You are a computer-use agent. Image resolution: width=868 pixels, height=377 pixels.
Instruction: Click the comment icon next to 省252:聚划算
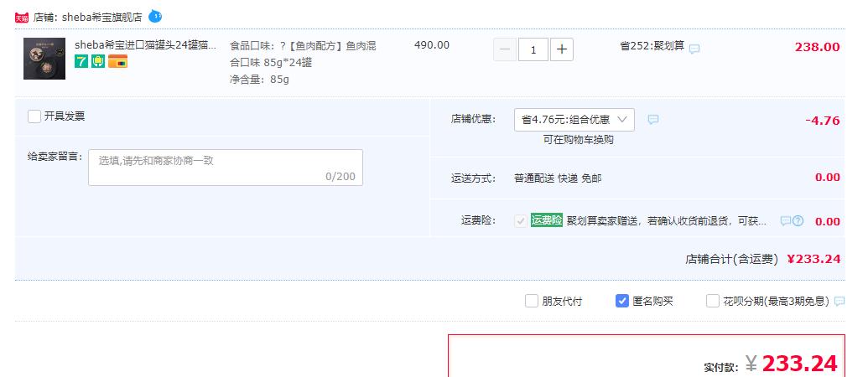point(694,49)
